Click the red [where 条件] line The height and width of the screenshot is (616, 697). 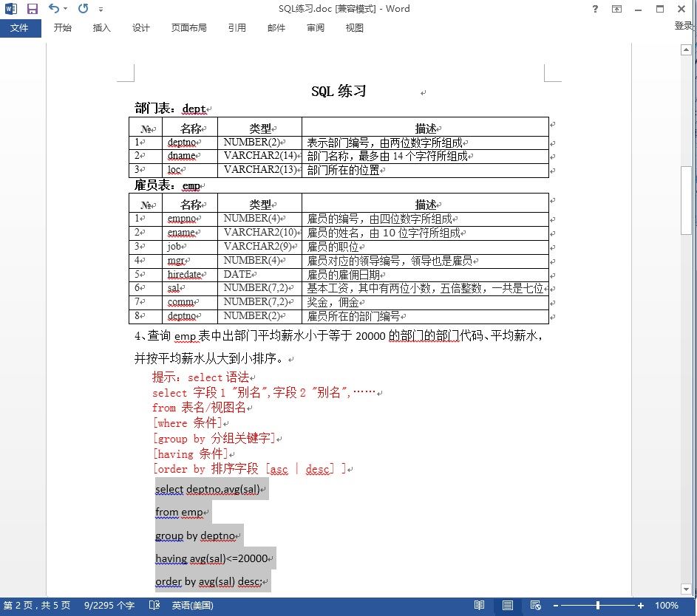click(187, 422)
